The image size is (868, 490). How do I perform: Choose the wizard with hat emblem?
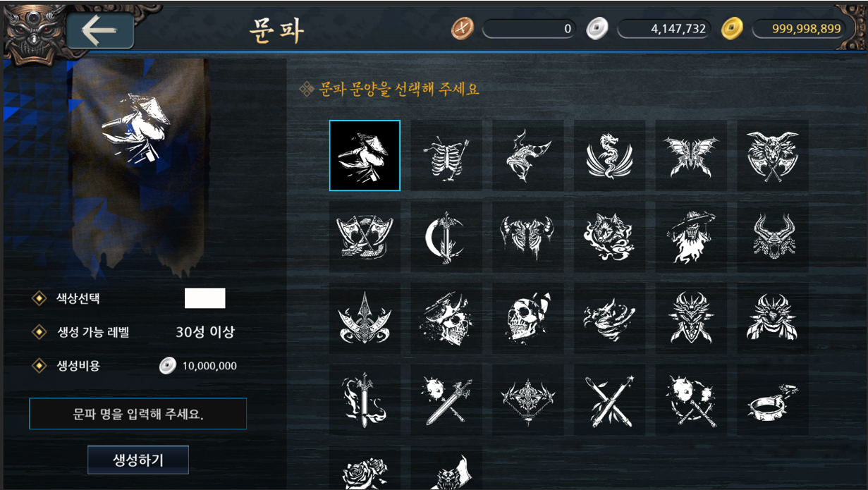(691, 237)
